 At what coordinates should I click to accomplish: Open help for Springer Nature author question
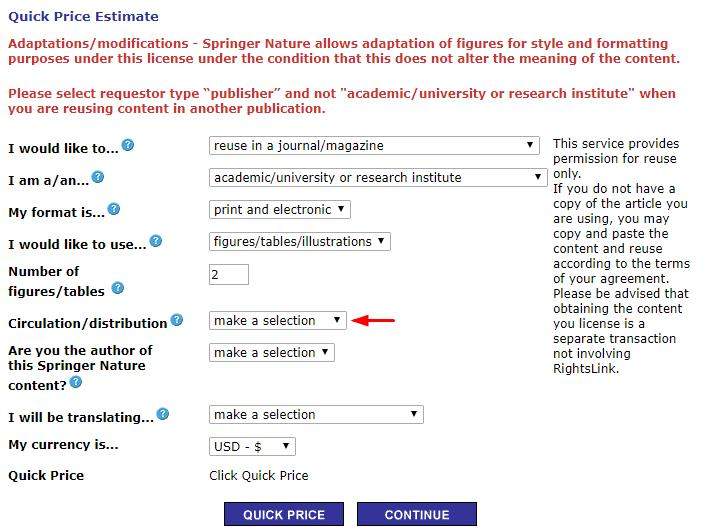[x=76, y=382]
